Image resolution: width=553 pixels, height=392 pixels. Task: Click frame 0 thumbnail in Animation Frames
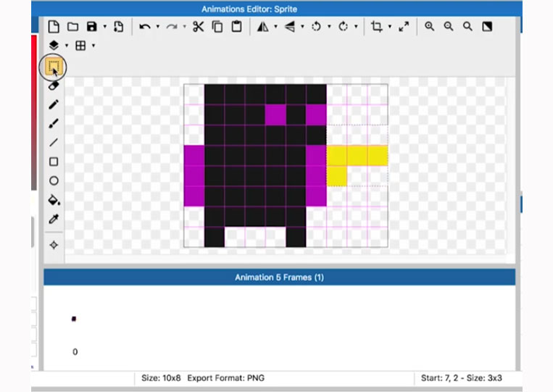pyautogui.click(x=74, y=319)
